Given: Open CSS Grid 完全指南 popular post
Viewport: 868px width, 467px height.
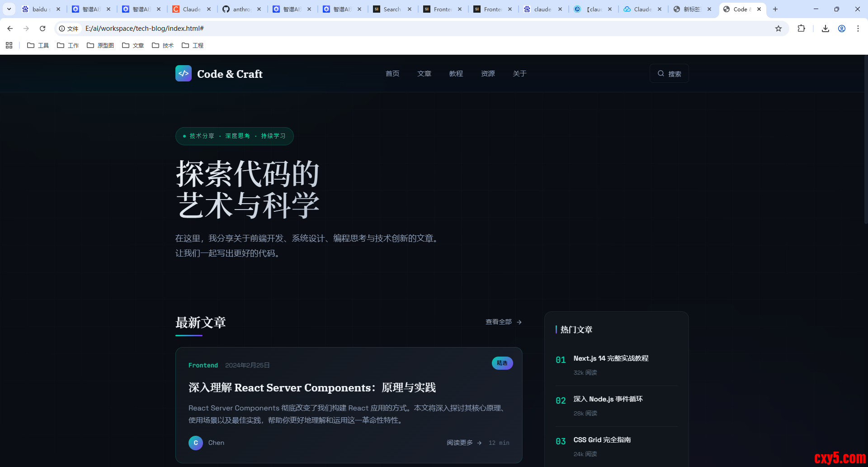Looking at the screenshot, I should click(x=602, y=439).
